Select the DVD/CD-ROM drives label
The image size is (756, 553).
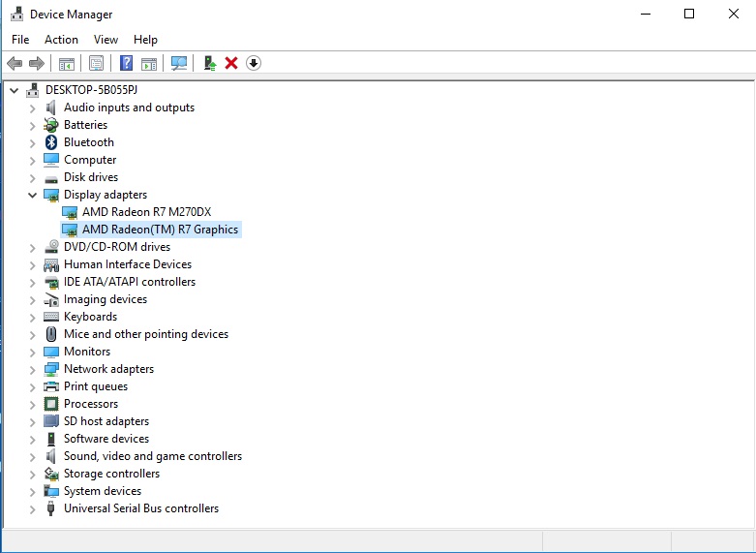pos(117,247)
